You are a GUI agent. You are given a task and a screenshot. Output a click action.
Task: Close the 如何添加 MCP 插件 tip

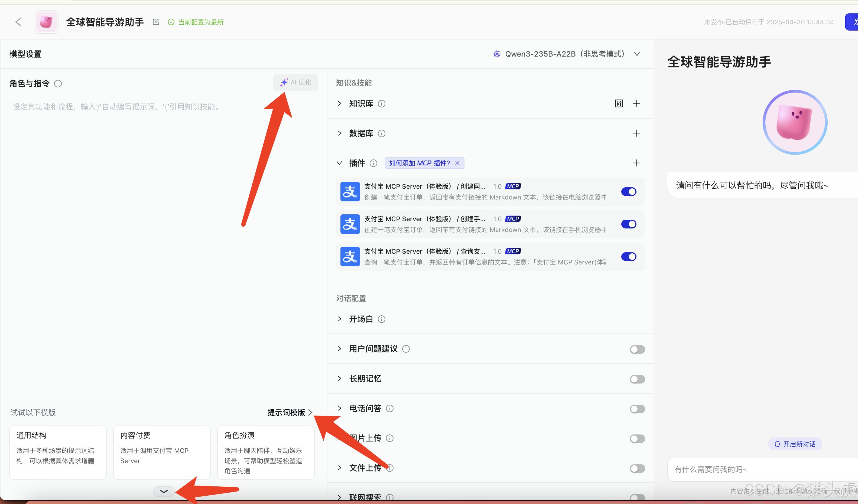click(x=457, y=163)
